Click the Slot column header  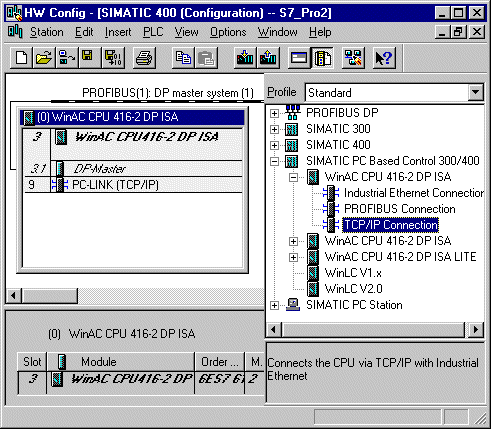click(32, 362)
